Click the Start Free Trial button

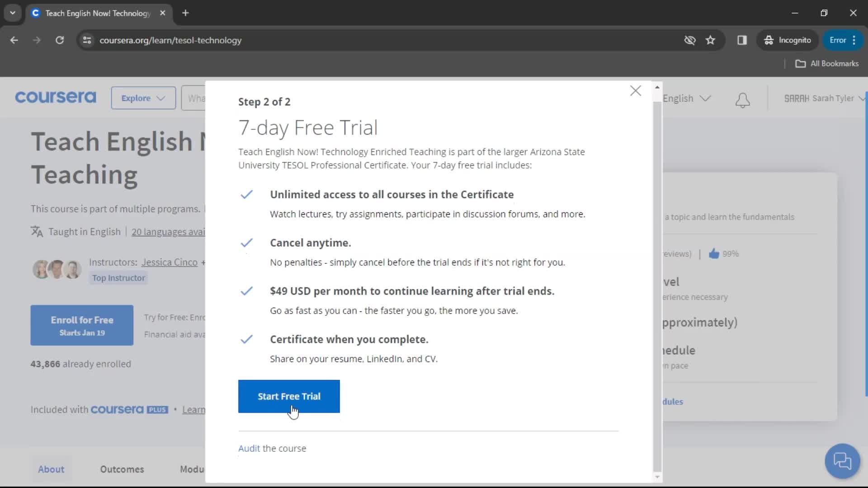(289, 396)
